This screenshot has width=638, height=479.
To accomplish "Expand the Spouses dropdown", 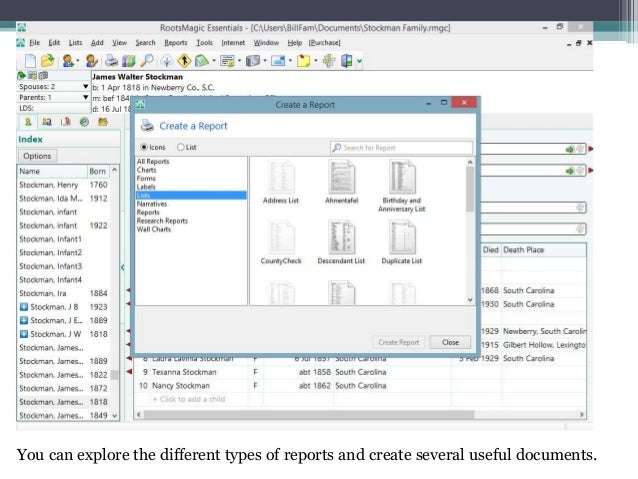I will (85, 87).
